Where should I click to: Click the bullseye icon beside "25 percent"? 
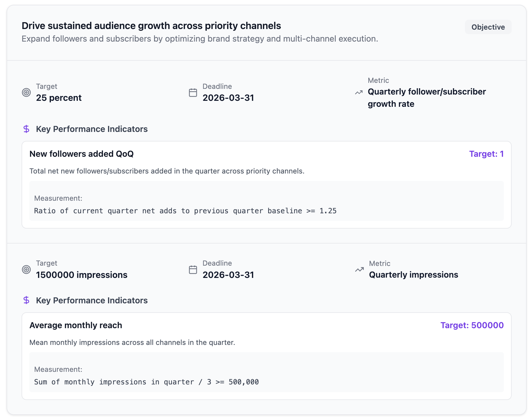(x=26, y=92)
